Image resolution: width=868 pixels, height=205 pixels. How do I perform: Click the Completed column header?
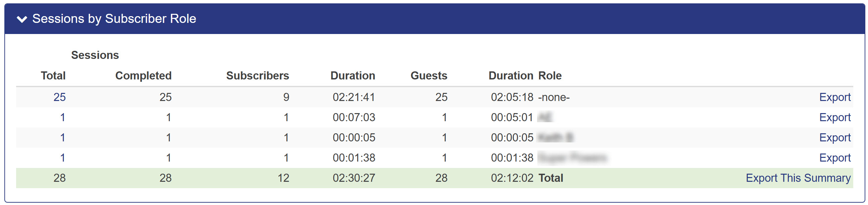[143, 76]
